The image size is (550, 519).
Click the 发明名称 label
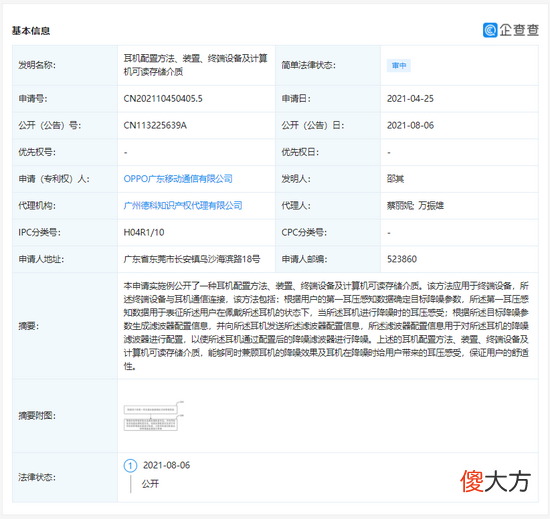pos(37,65)
